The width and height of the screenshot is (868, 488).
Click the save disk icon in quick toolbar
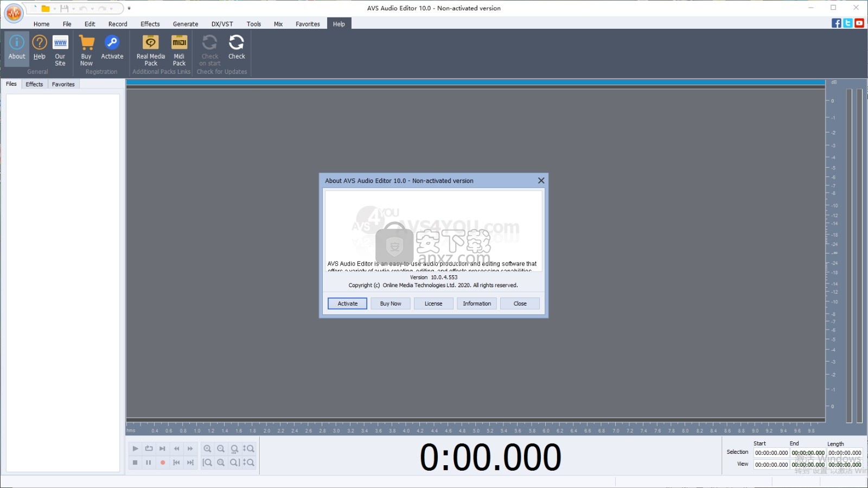(x=64, y=8)
